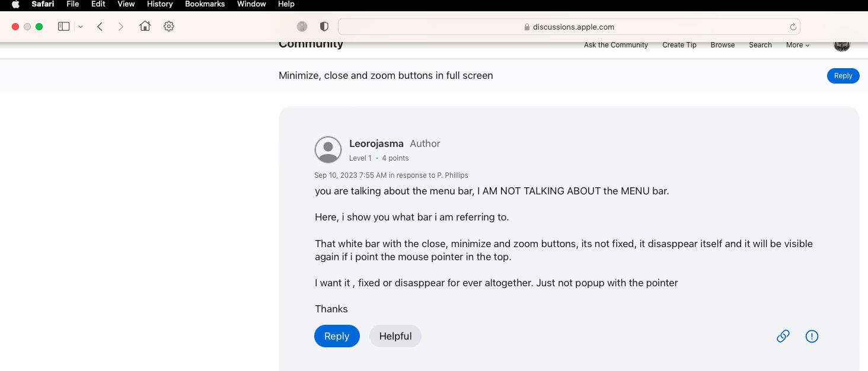Expand the sidebar tab group dropdown
Image resolution: width=868 pixels, height=371 pixels.
point(81,27)
